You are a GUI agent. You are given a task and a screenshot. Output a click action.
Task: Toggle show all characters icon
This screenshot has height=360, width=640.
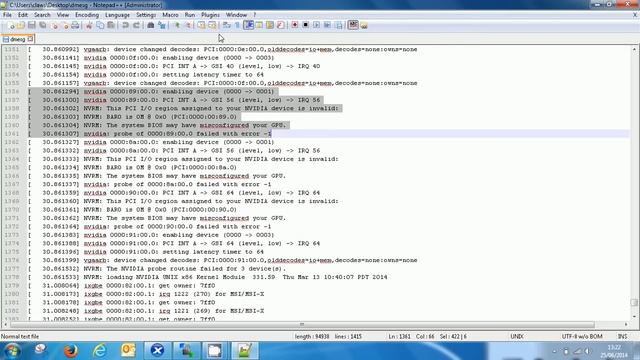click(237, 25)
